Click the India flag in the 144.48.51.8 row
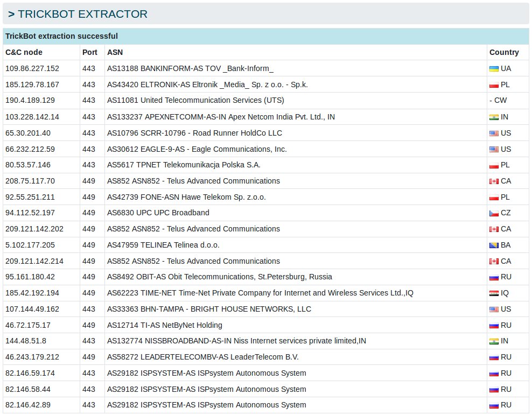 [x=494, y=341]
